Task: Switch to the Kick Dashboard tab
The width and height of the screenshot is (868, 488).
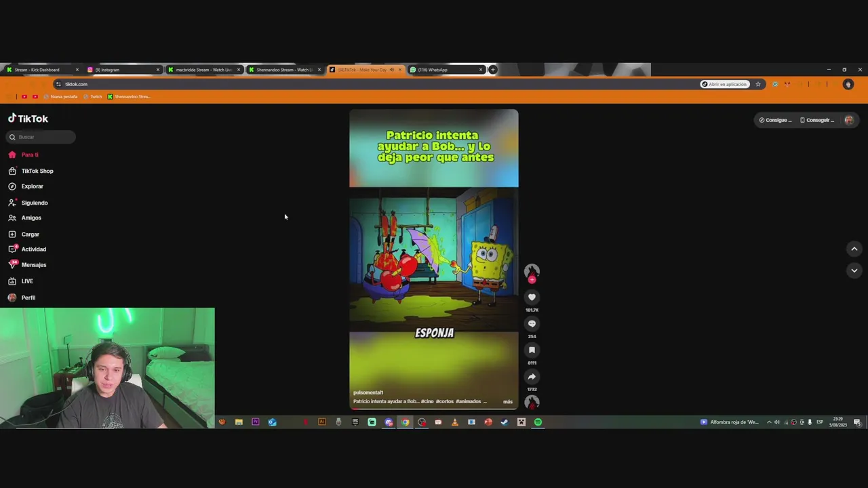Action: [42, 70]
